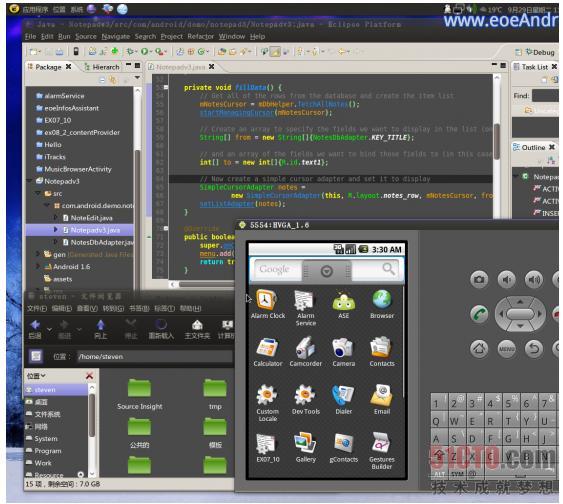Click Home folder icon in file manager toolbar
Image resolution: width=563 pixels, height=504 pixels.
pyautogui.click(x=197, y=329)
